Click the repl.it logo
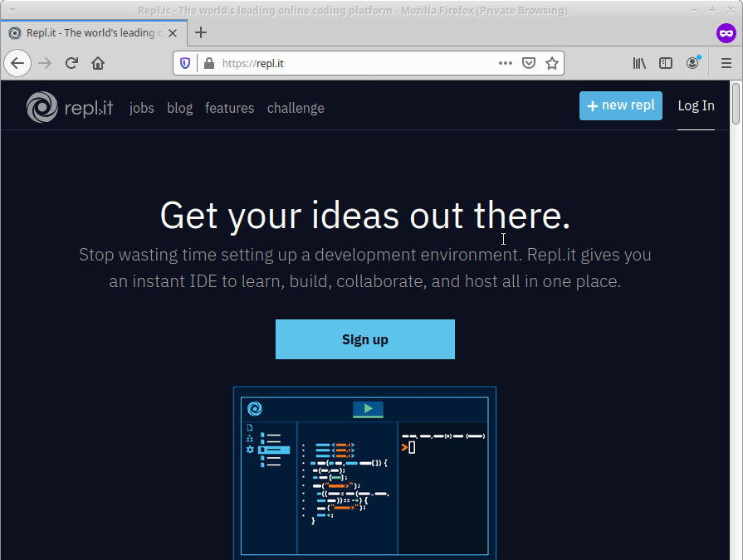Viewport: 743px width, 560px height. [x=70, y=108]
